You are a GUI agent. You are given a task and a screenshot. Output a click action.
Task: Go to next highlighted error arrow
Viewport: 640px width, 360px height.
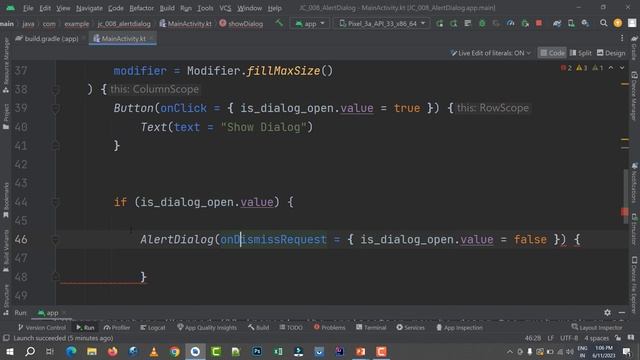pyautogui.click(x=622, y=68)
